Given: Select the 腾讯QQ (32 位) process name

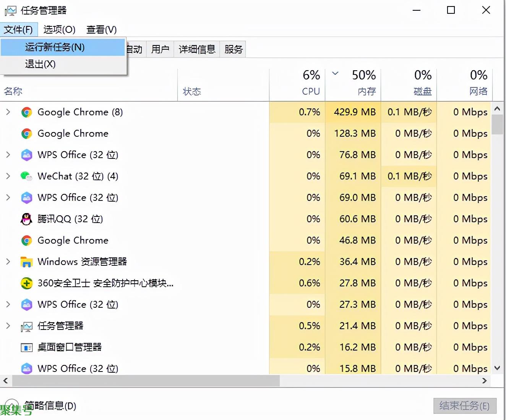Looking at the screenshot, I should [70, 219].
